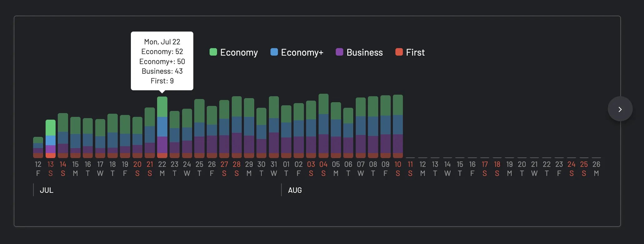This screenshot has height=244, width=644.
Task: Click the red date label 13
Action: tap(51, 169)
